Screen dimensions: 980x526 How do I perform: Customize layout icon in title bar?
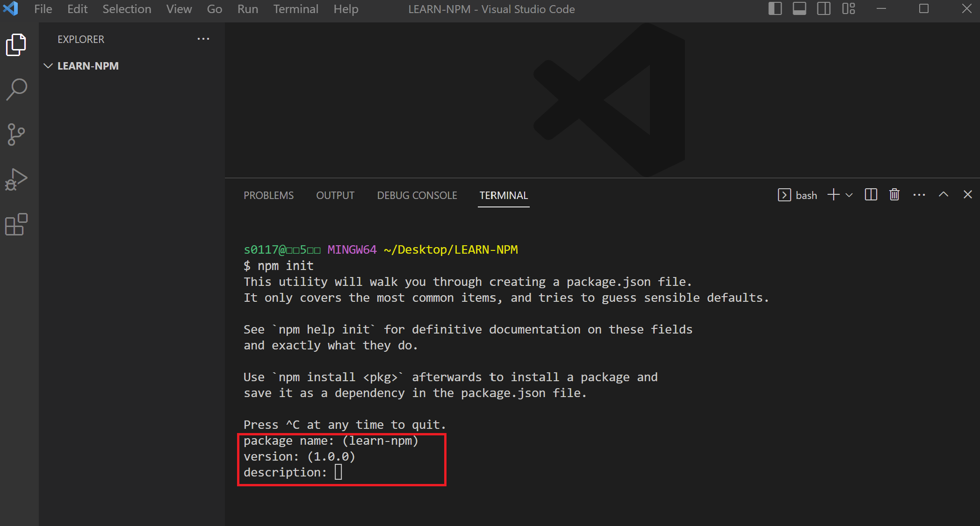pos(848,9)
